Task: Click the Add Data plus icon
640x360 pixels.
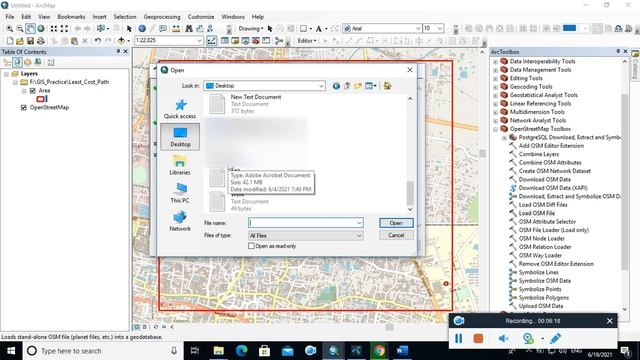Action: point(121,41)
